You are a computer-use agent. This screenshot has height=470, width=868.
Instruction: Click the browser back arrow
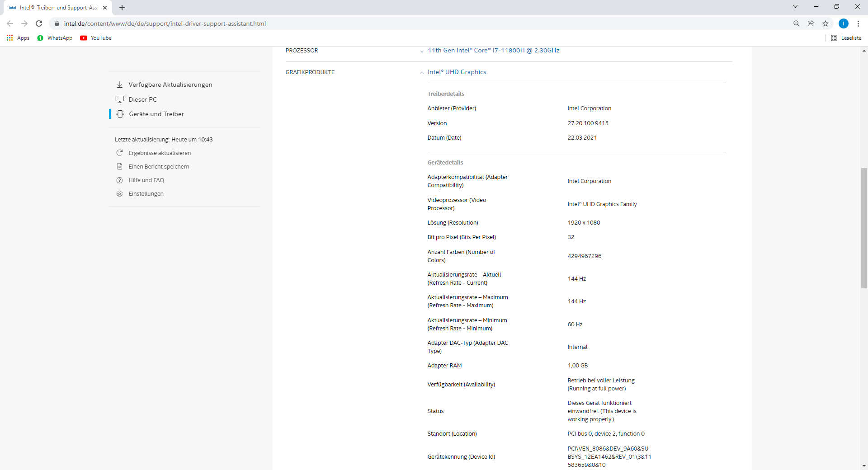click(x=10, y=23)
